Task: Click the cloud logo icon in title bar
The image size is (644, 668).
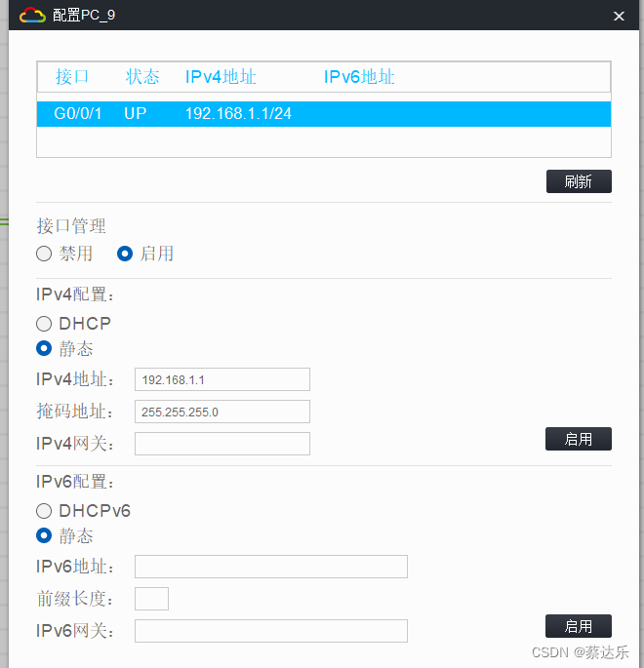Action: [32, 16]
